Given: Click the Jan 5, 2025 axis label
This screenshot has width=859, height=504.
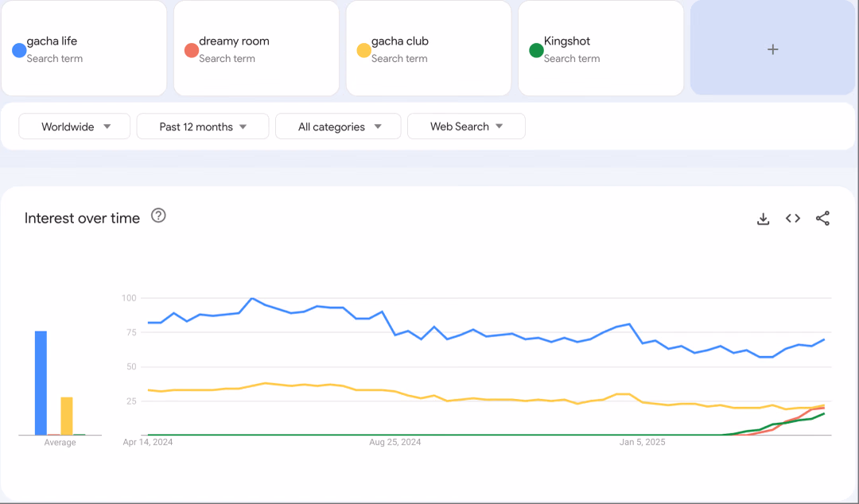Looking at the screenshot, I should [x=642, y=442].
